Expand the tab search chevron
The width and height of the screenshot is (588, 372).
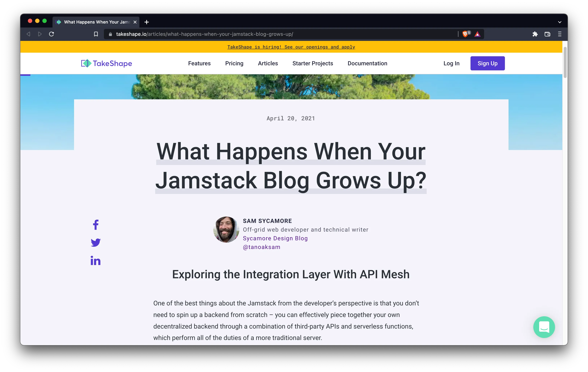[x=560, y=22]
